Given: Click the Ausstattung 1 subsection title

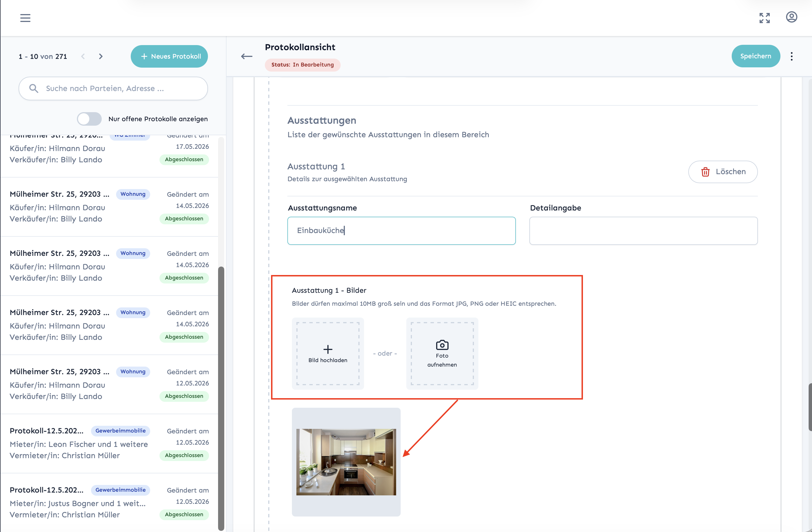Looking at the screenshot, I should pos(316,167).
